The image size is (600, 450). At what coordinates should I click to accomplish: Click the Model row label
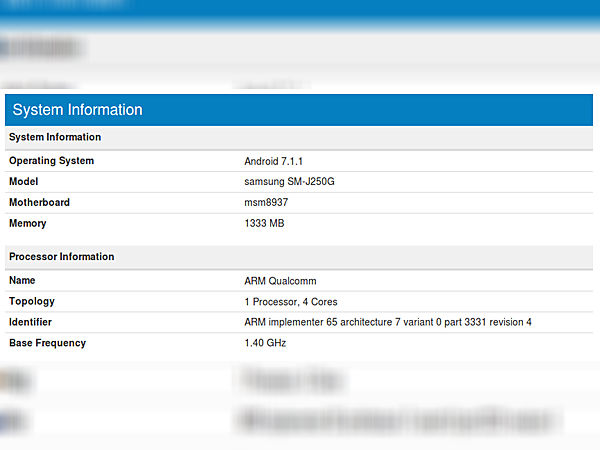(x=24, y=181)
